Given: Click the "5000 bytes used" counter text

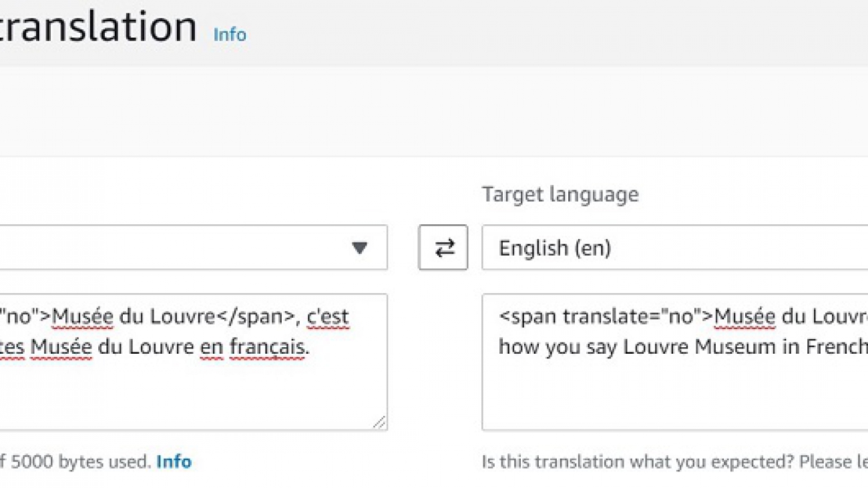Looking at the screenshot, I should (x=81, y=462).
